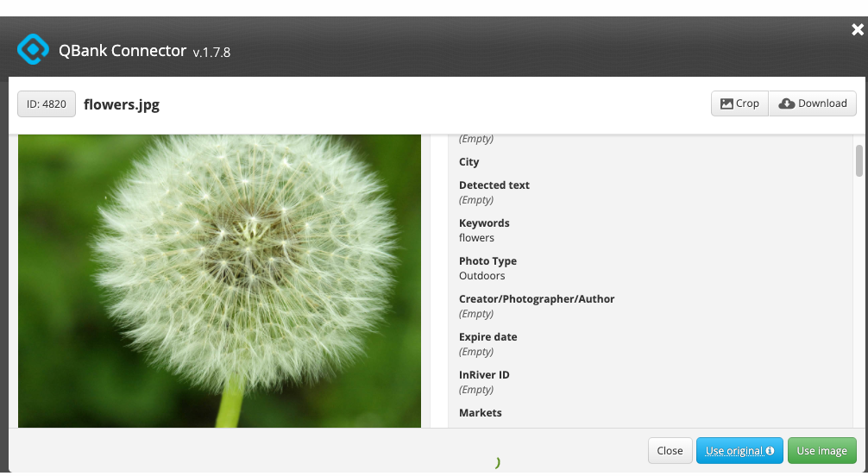Click the Close button
Image resolution: width=868 pixels, height=476 pixels.
point(670,450)
